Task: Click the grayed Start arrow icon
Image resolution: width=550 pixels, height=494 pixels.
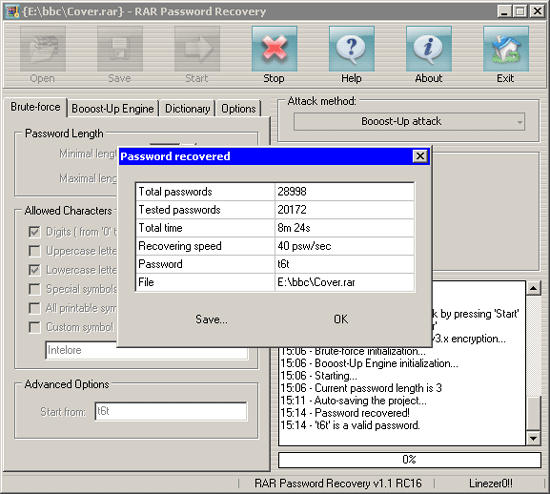Action: (197, 49)
